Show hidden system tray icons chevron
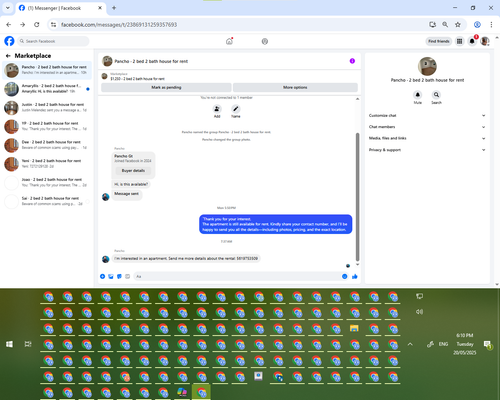 (410, 344)
